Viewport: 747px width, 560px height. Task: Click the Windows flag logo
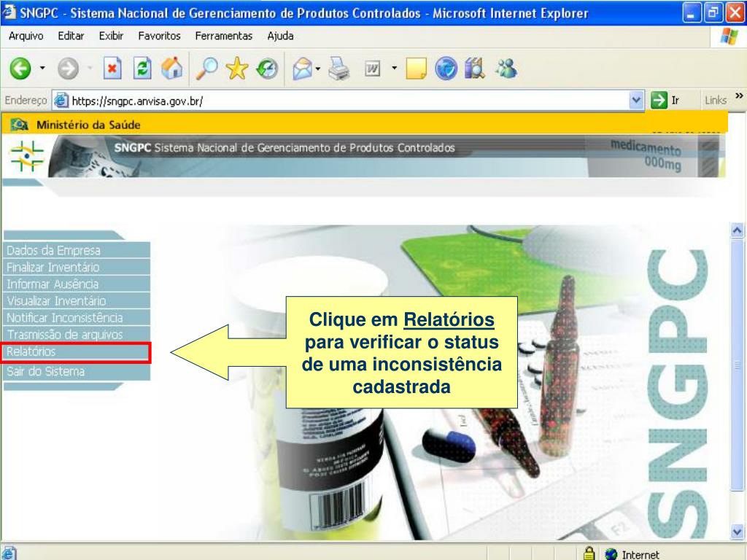[x=729, y=36]
